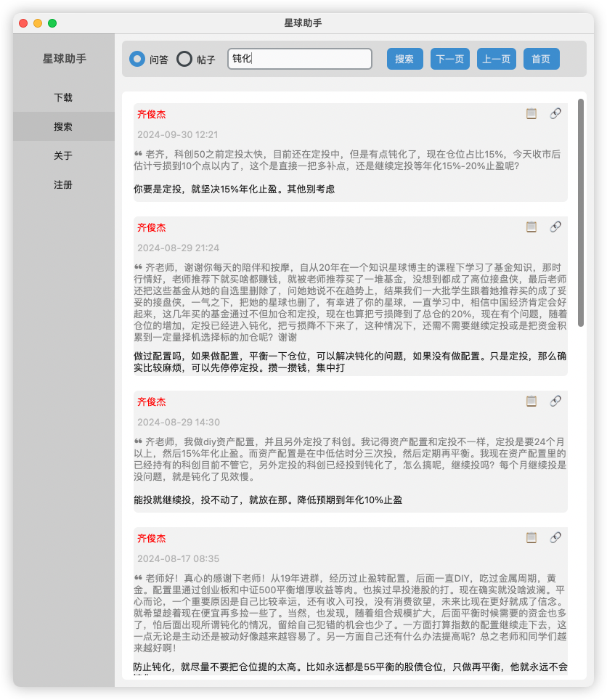
Task: Go back using the 上一页 button
Action: tap(496, 59)
